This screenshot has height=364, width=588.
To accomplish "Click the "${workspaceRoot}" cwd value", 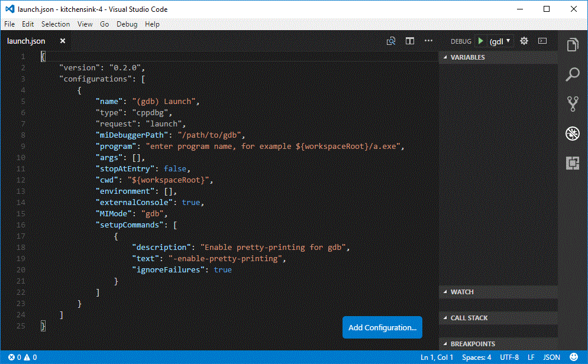I will click(x=168, y=180).
